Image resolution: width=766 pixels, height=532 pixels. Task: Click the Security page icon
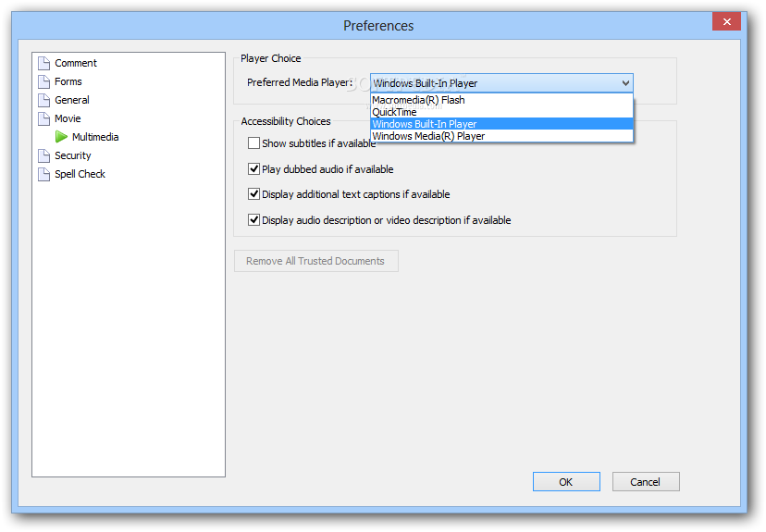(x=44, y=155)
